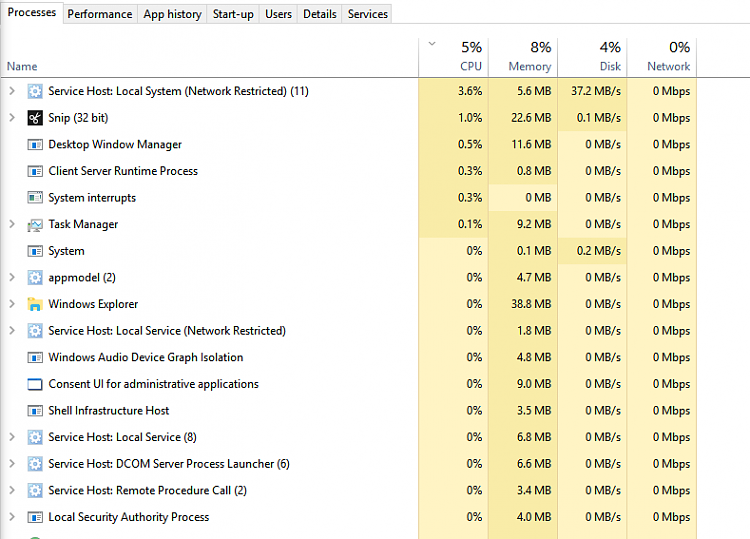Click the sort direction arrow above CPU

(x=432, y=44)
